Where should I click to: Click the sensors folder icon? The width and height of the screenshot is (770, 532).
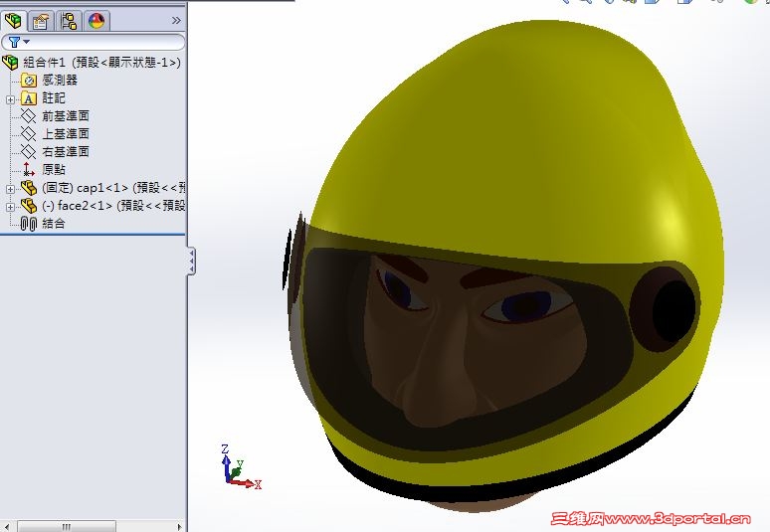pos(29,81)
